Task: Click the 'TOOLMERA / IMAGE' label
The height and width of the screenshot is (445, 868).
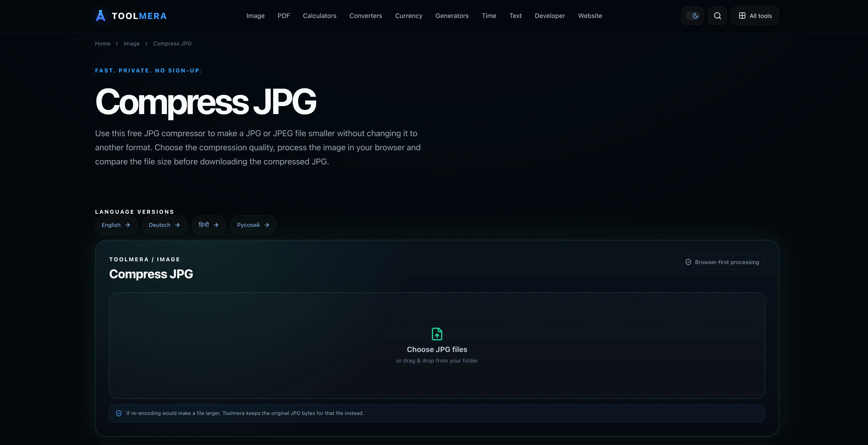Action: point(145,259)
